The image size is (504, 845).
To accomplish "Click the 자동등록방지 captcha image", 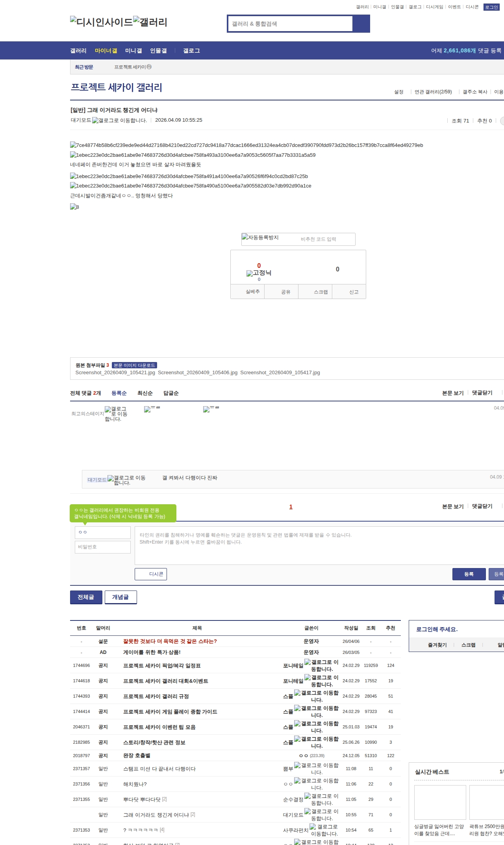I will (x=260, y=238).
